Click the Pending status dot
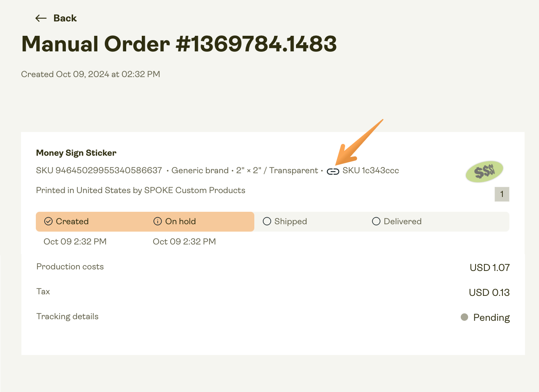This screenshot has height=392, width=539. (464, 317)
